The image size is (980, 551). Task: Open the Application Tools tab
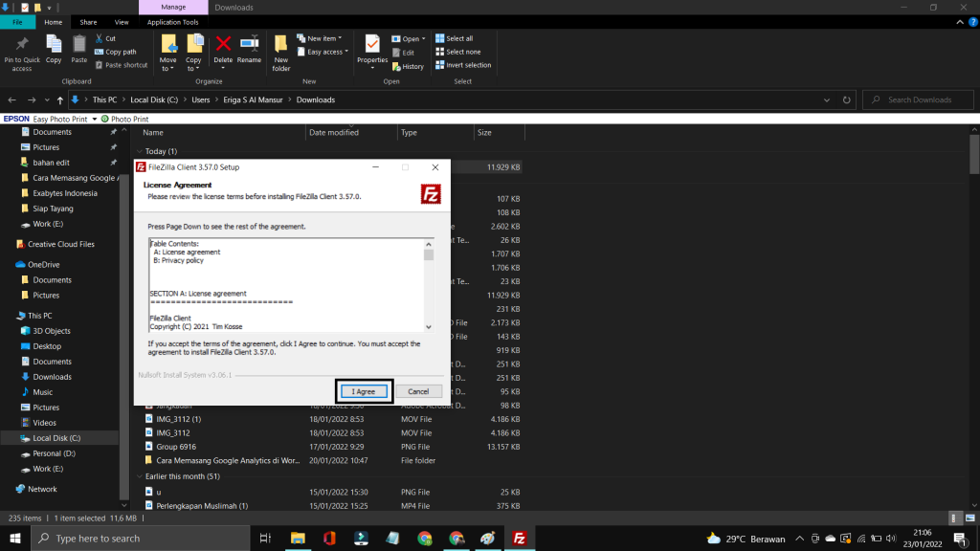(x=172, y=21)
